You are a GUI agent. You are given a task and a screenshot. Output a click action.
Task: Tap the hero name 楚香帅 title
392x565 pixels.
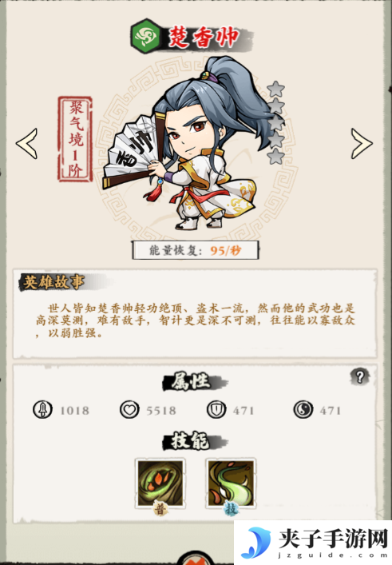[x=204, y=37]
